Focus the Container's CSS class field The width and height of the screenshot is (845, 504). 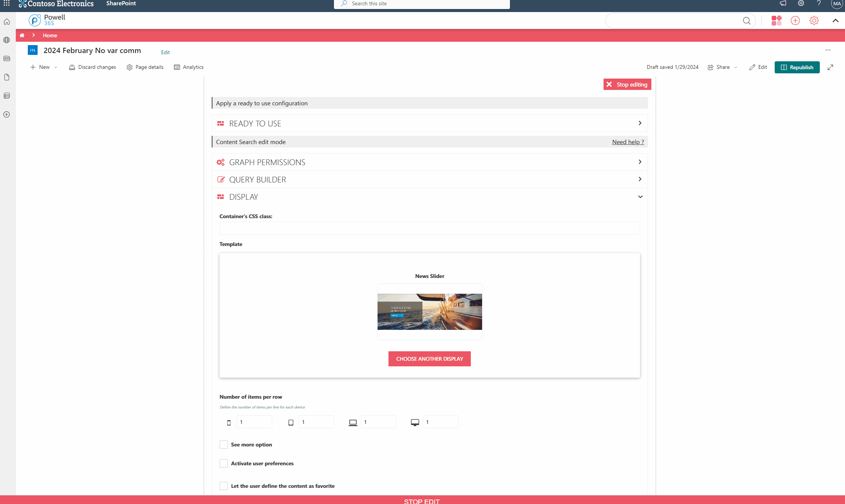click(429, 228)
